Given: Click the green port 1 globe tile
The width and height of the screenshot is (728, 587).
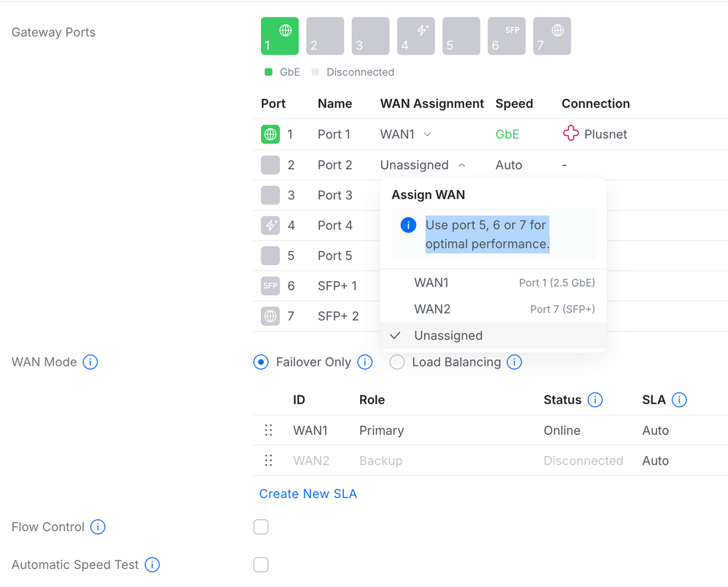Looking at the screenshot, I should 280,36.
